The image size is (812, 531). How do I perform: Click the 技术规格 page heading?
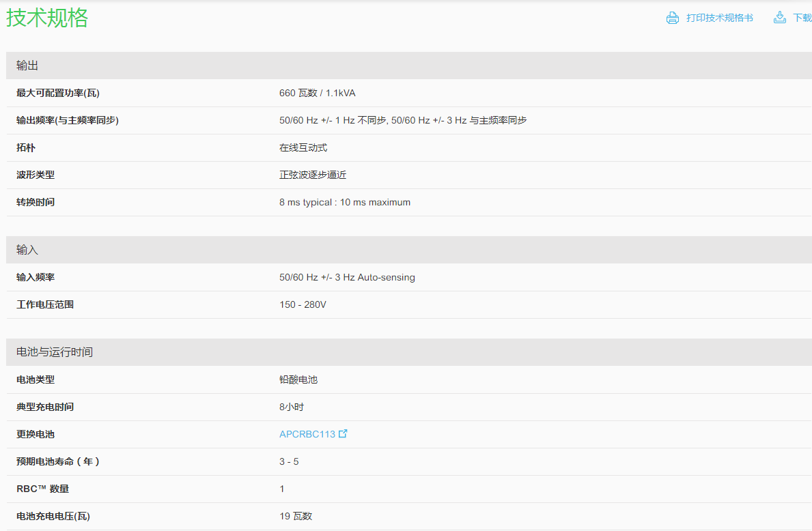click(x=47, y=18)
